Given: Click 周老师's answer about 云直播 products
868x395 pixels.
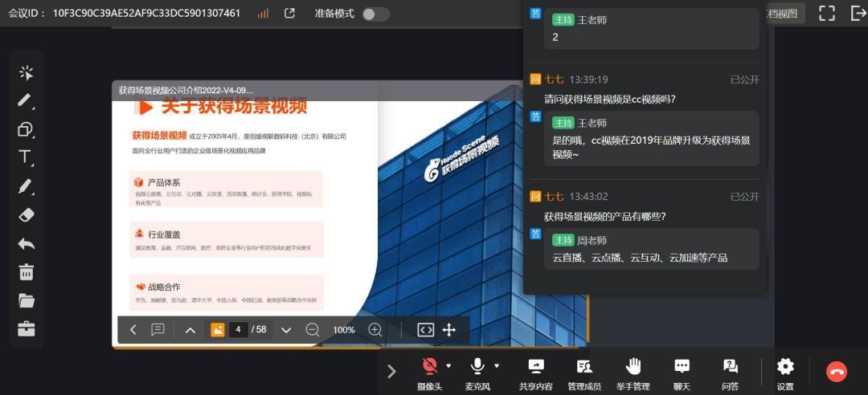Looking at the screenshot, I should click(x=652, y=249).
